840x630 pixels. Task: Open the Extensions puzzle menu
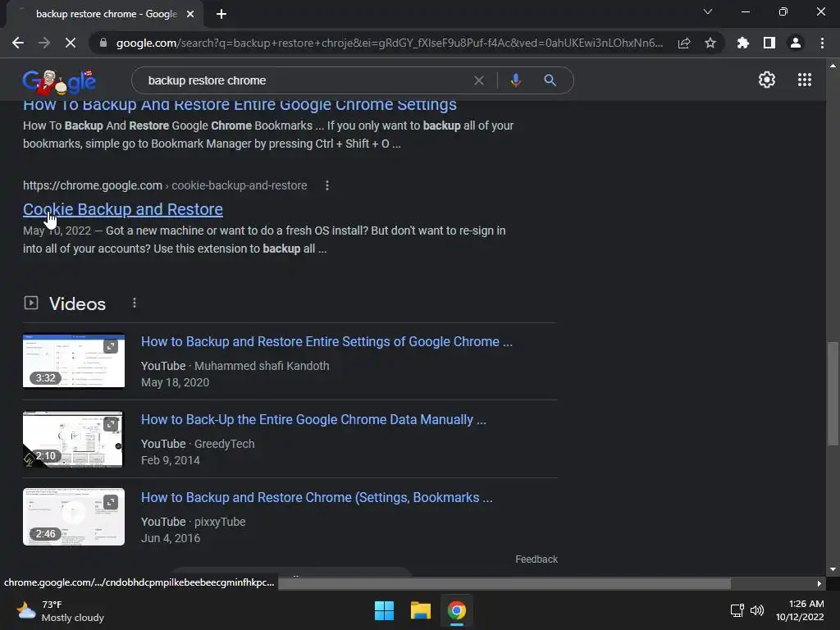point(743,43)
